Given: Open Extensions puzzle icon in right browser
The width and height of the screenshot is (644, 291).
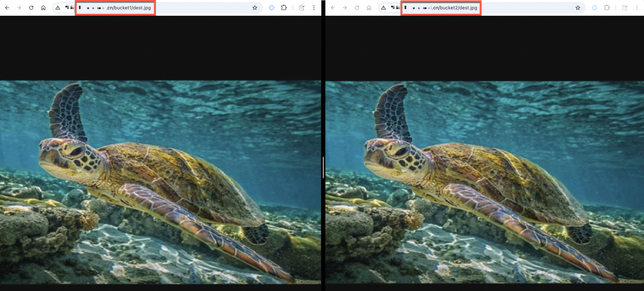Looking at the screenshot, I should [x=607, y=8].
